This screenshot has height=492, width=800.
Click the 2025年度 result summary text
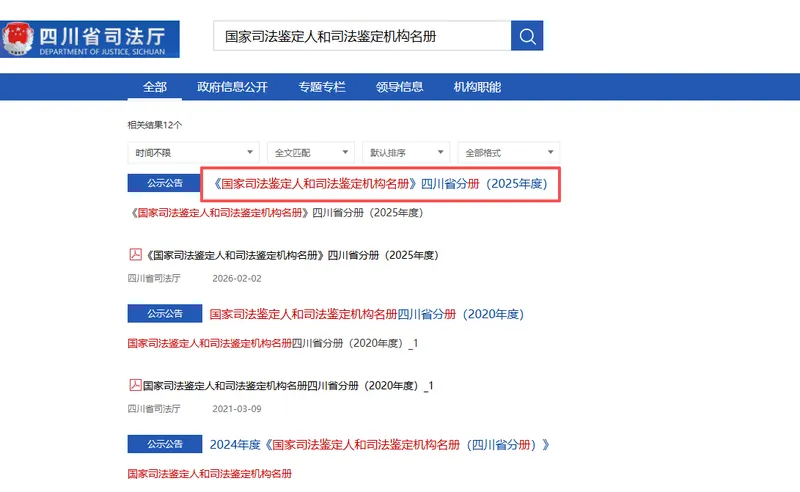(x=276, y=213)
